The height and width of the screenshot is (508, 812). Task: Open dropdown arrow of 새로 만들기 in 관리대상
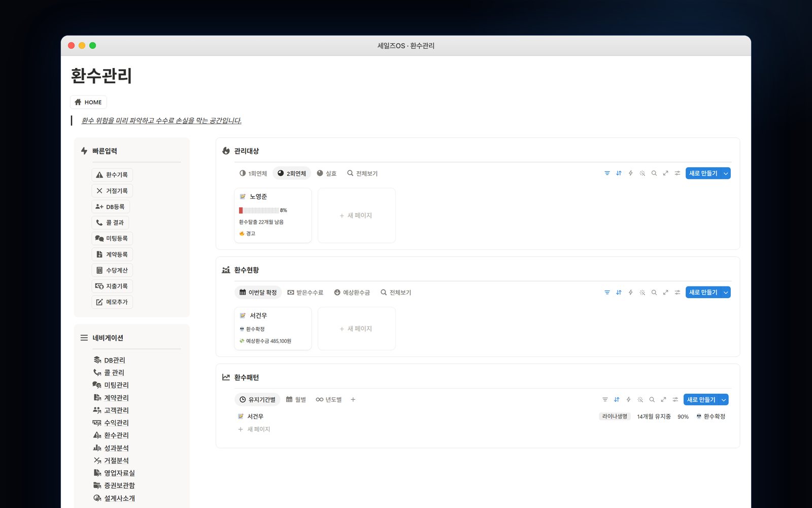(x=726, y=173)
